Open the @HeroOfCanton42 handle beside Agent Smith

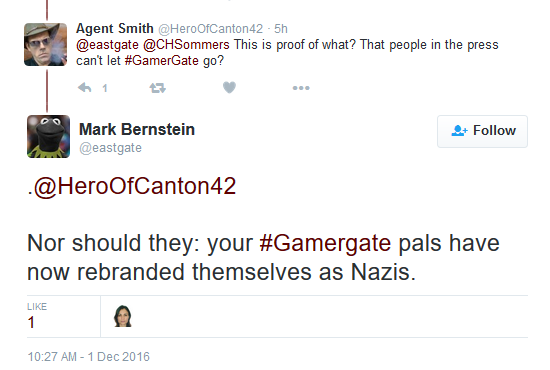coord(210,29)
